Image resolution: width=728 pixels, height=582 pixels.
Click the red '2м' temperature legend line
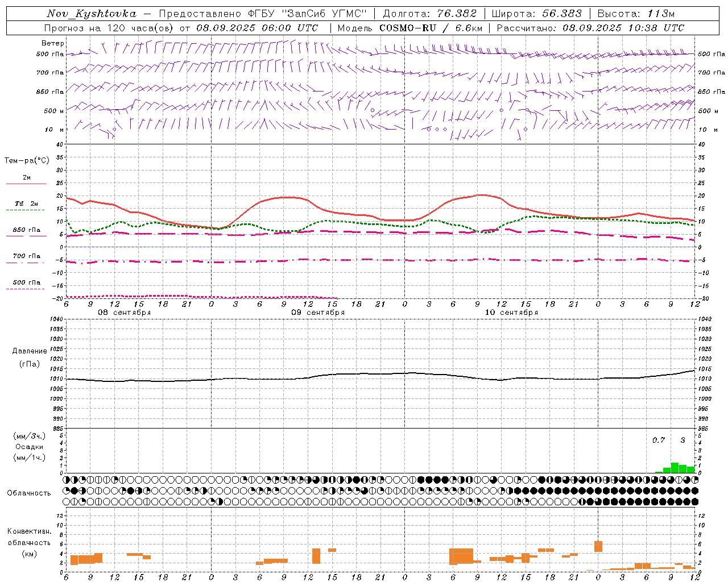click(26, 184)
